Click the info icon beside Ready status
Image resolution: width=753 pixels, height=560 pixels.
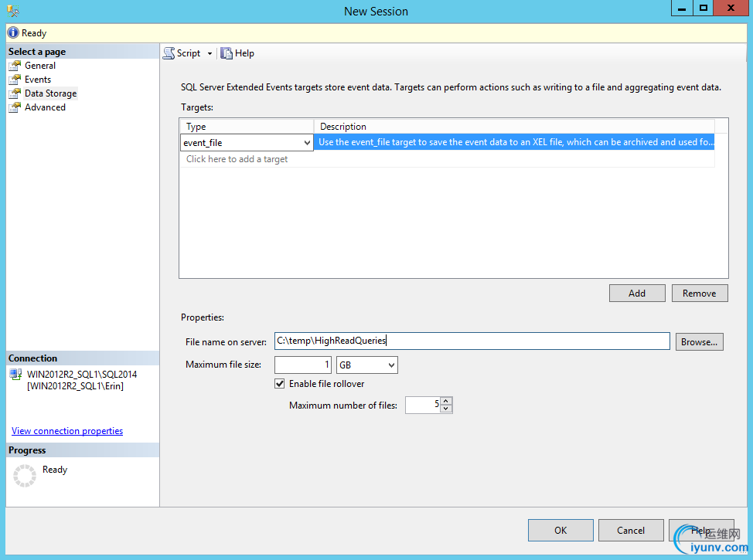(13, 32)
